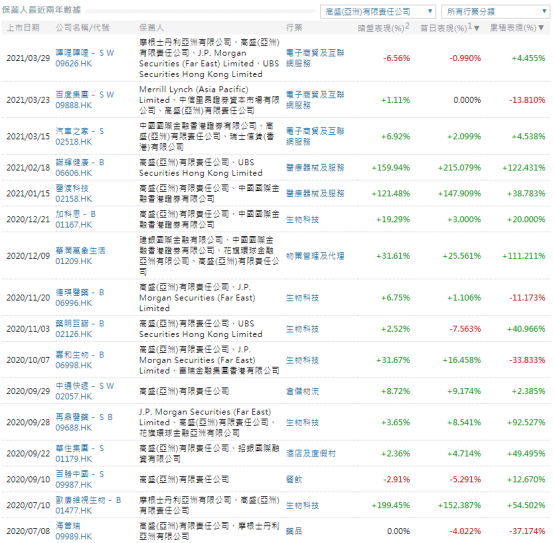Select listing date 2021/03/29
The height and width of the screenshot is (543, 554).
click(28, 58)
